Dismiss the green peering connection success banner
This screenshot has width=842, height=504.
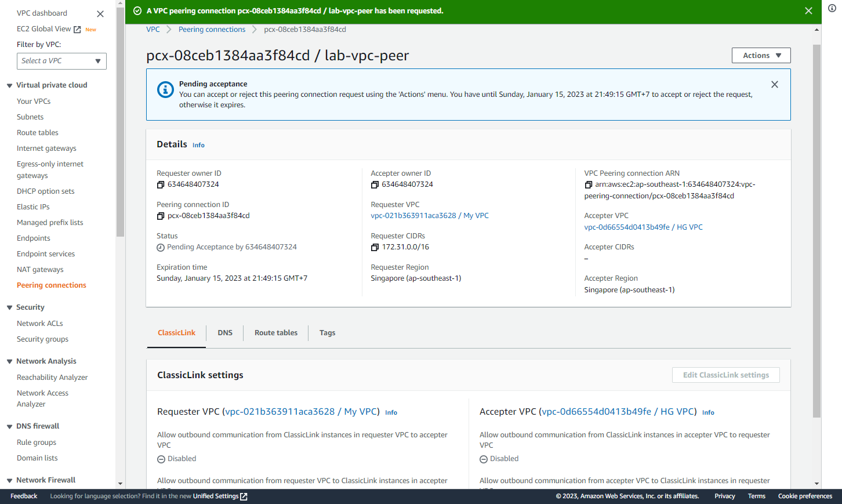point(808,10)
